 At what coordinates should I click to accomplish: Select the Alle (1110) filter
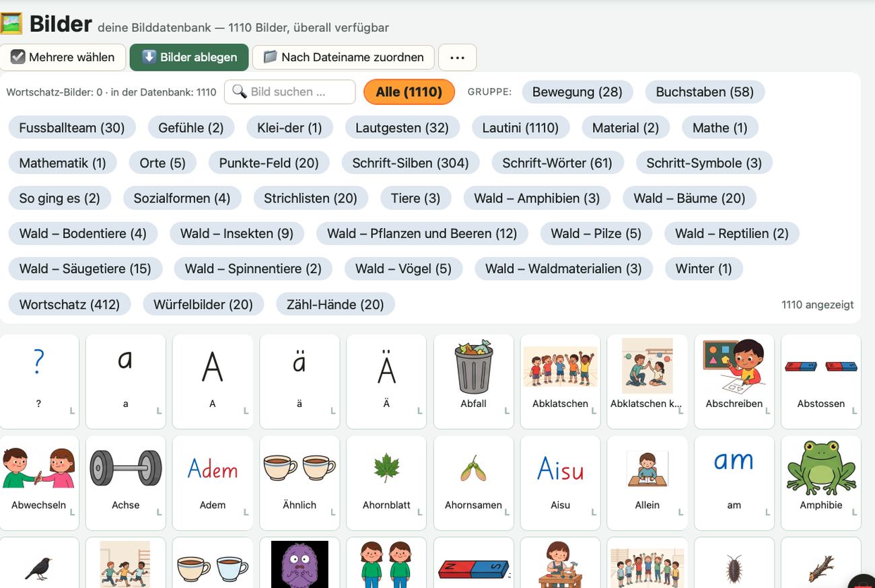click(x=409, y=91)
